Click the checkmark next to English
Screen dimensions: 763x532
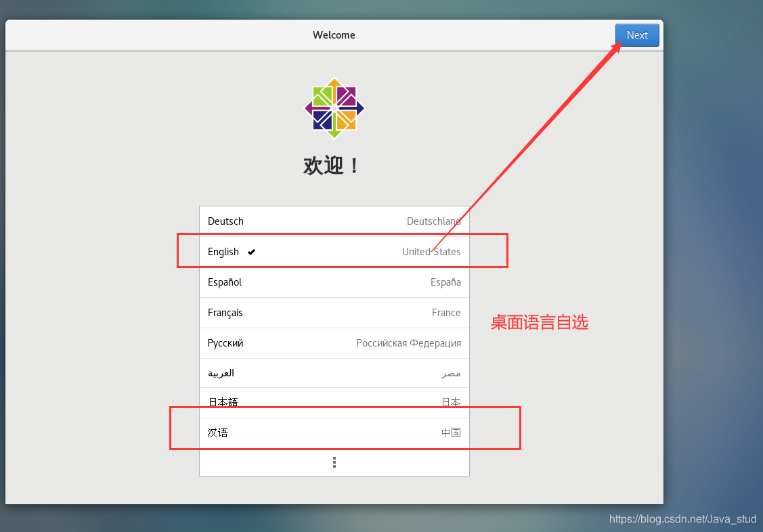(252, 252)
